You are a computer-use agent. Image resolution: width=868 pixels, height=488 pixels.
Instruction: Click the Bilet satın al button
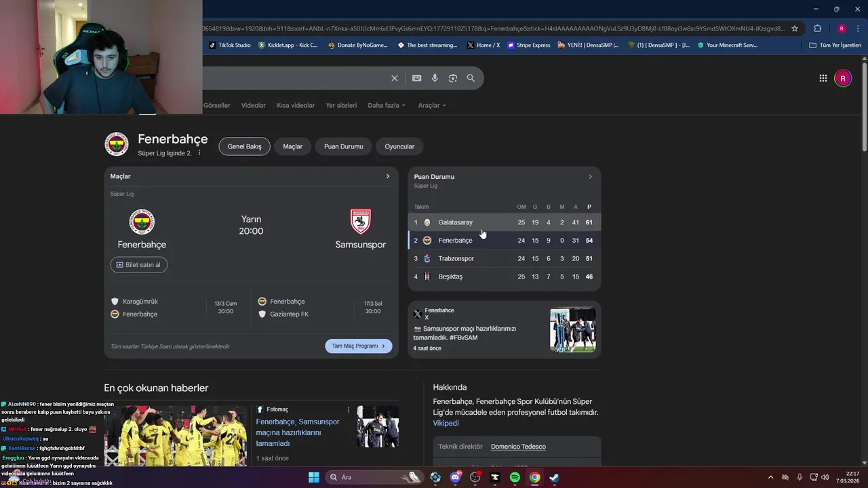[139, 265]
